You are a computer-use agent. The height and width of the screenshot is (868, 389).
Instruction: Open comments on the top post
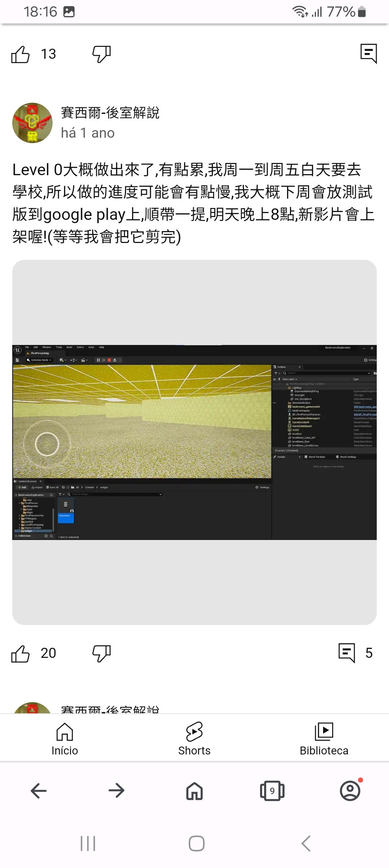[368, 54]
